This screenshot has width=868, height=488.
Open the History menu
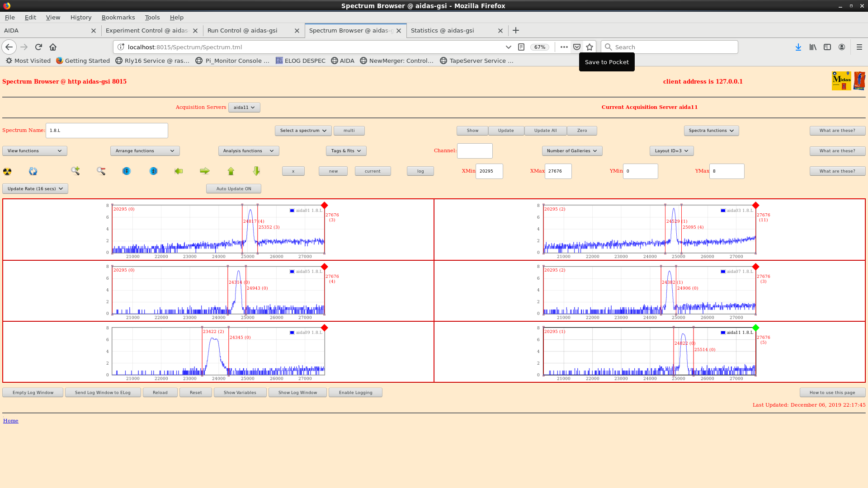(81, 17)
